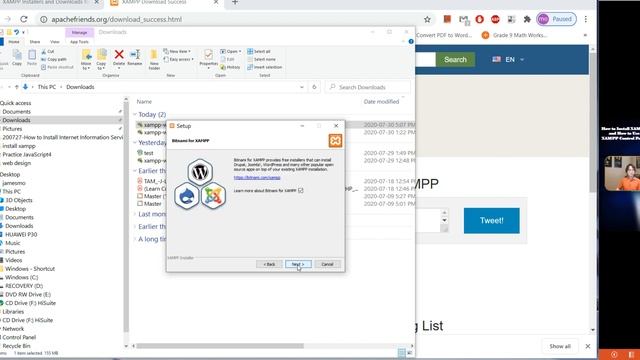640x360 pixels.
Task: Refresh the Downloads folder view
Action: [314, 87]
